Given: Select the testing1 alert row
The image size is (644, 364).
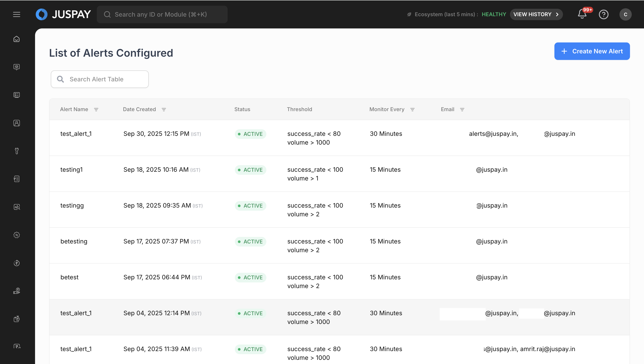Looking at the screenshot, I should [72, 170].
